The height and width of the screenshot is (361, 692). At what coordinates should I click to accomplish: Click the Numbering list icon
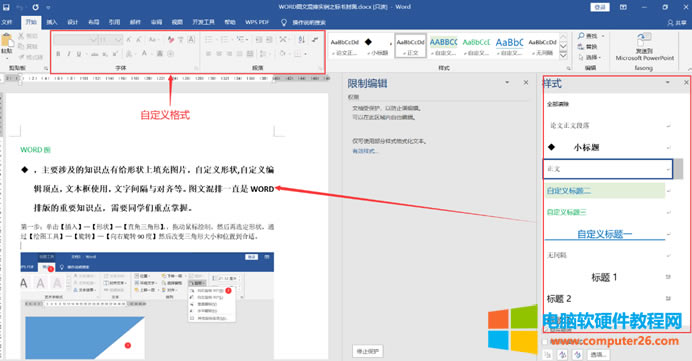pos(225,40)
